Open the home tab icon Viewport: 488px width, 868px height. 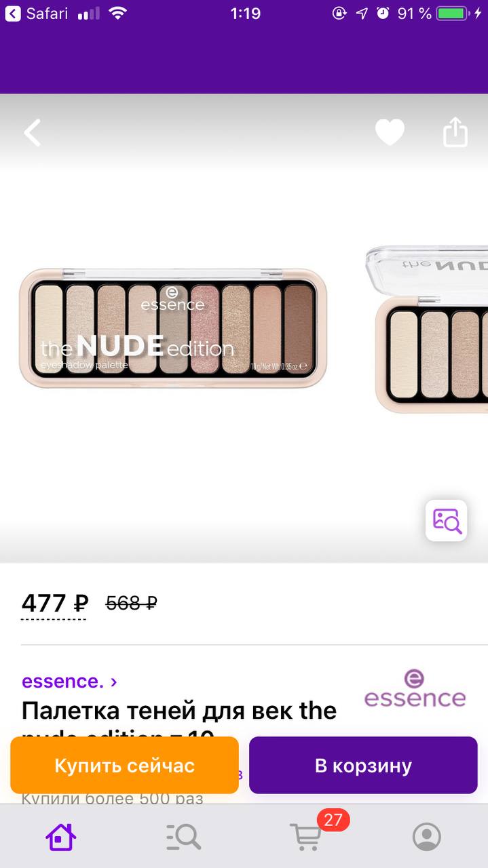click(60, 837)
